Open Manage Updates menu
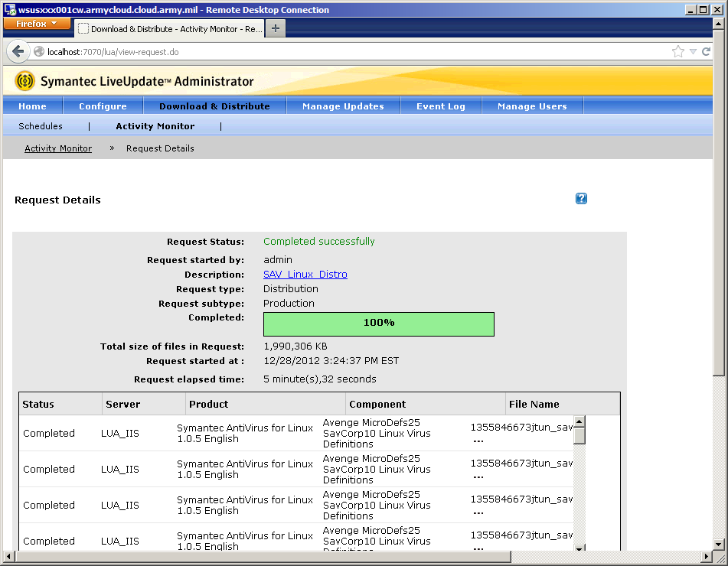The width and height of the screenshot is (728, 566). [x=343, y=106]
